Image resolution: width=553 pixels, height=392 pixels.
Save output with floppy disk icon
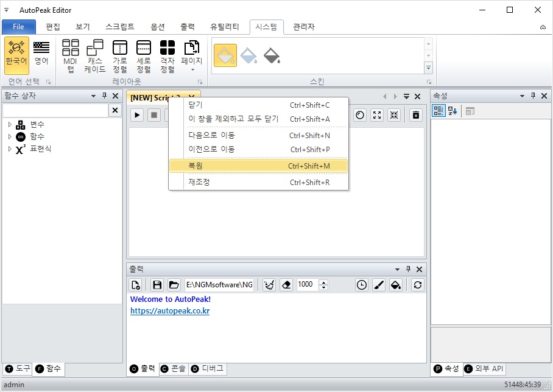click(157, 285)
